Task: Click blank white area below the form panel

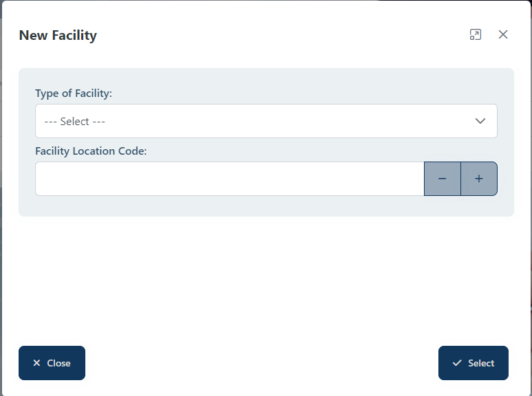Action: pos(266,282)
